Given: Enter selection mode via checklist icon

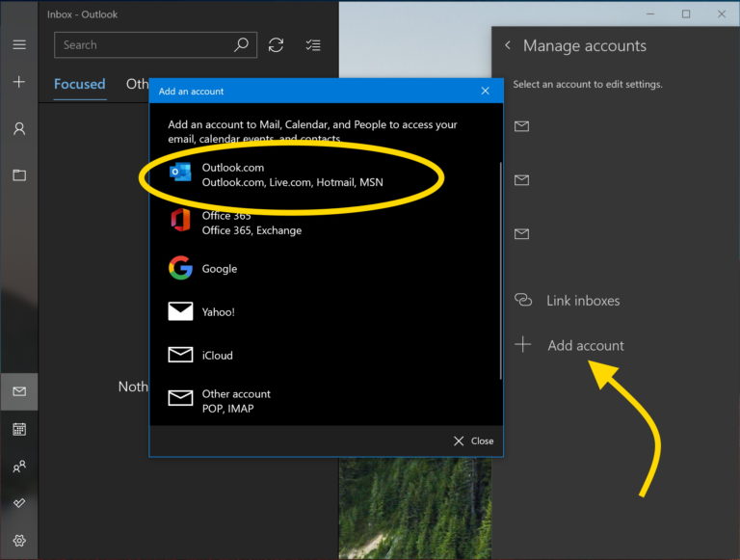Looking at the screenshot, I should click(313, 45).
